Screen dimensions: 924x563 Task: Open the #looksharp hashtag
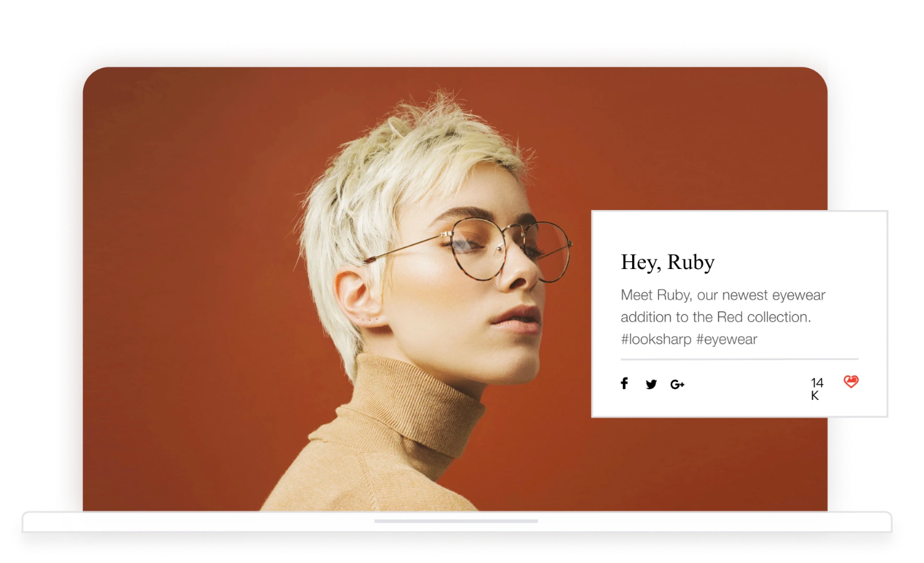click(x=656, y=339)
